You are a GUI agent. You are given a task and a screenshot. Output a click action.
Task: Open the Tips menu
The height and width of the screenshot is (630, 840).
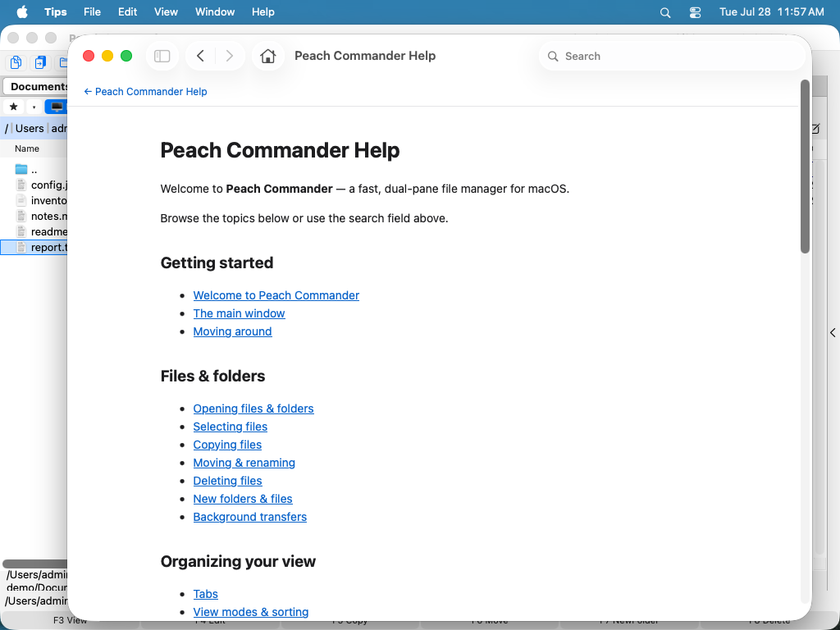[55, 11]
